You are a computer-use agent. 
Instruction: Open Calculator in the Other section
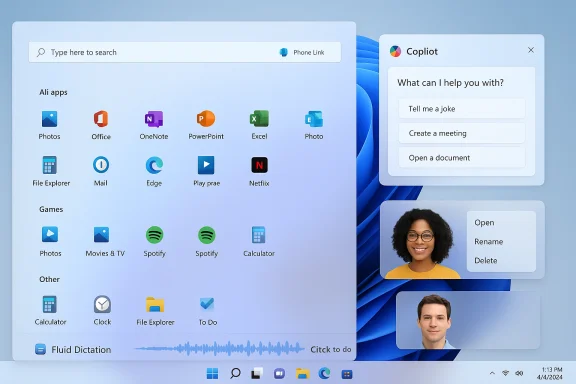(x=50, y=311)
